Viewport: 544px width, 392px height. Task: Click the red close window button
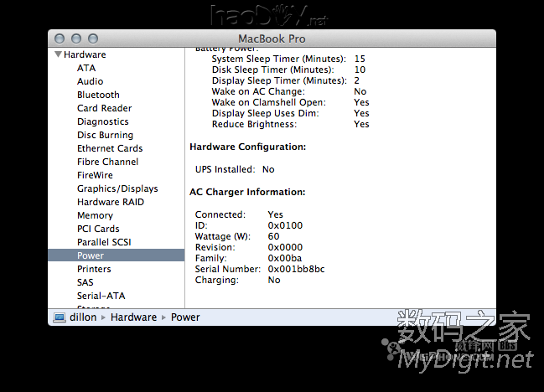60,39
